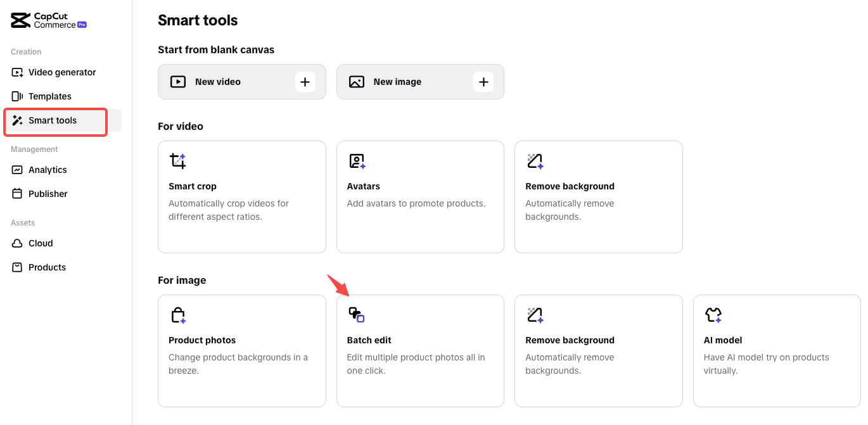
Task: Click the 'Assets' sidebar section label
Action: [23, 223]
